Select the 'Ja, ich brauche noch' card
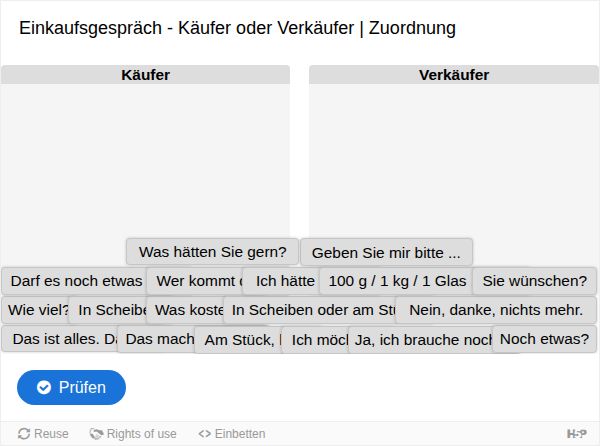The image size is (600, 446). [x=421, y=340]
